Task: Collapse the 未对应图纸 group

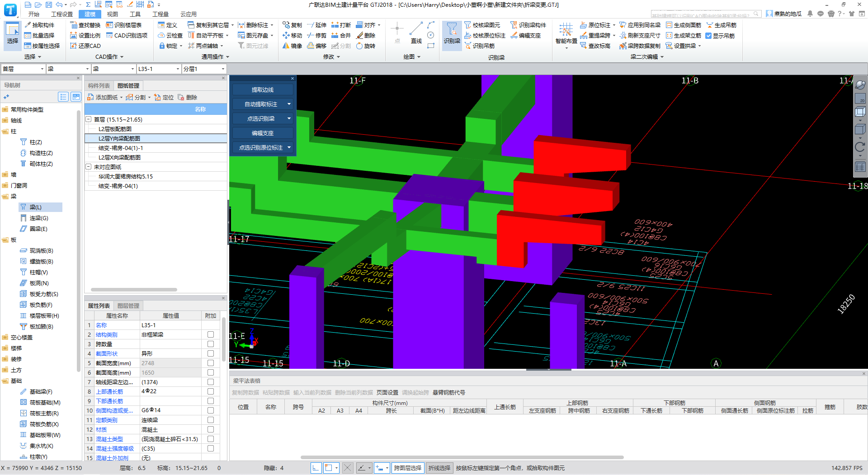Action: (89, 167)
